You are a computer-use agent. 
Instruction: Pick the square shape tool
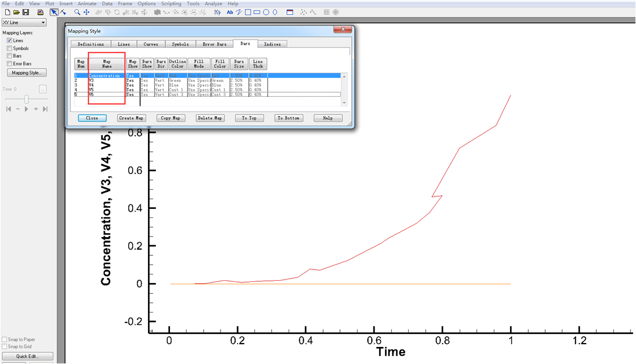tap(248, 12)
